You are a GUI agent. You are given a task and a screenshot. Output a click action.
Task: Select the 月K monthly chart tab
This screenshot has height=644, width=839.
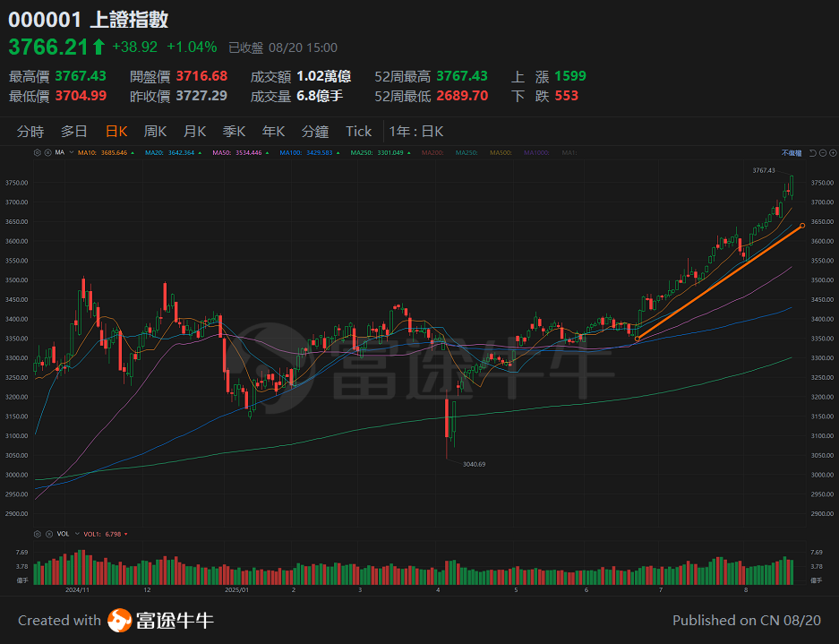193,131
